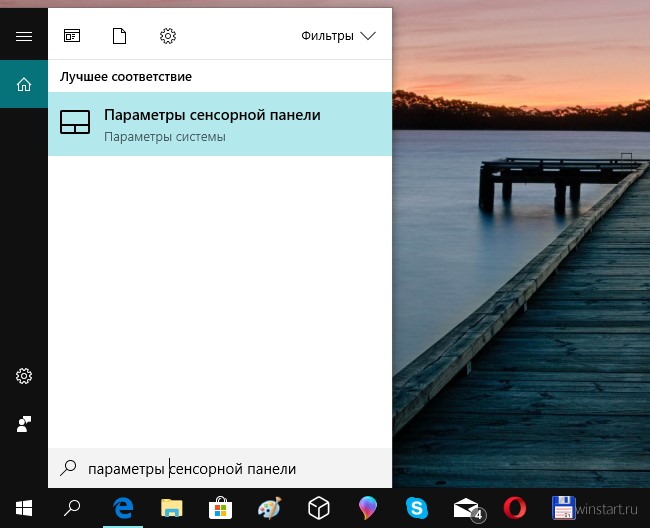Open File Explorer from taskbar
650x528 pixels.
coord(172,508)
